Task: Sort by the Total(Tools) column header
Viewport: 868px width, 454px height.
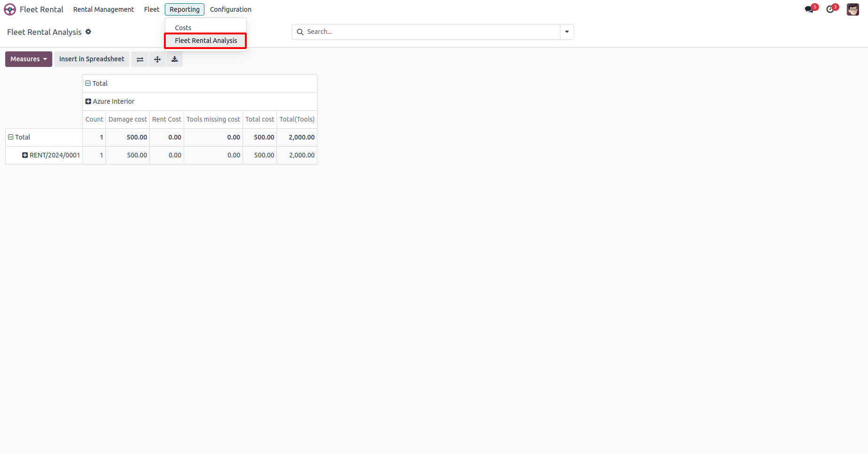Action: point(297,119)
